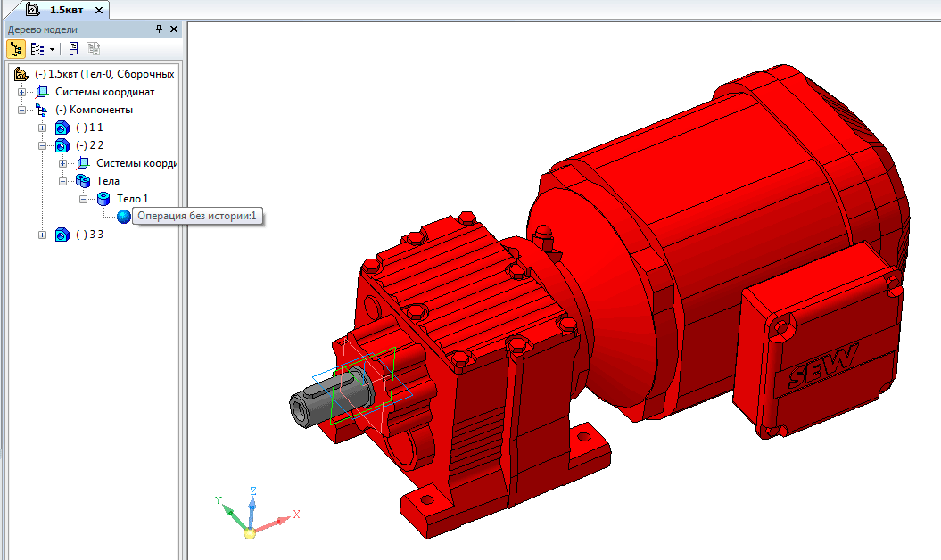
Task: Expand the top-level Системы координат node
Action: 21,92
